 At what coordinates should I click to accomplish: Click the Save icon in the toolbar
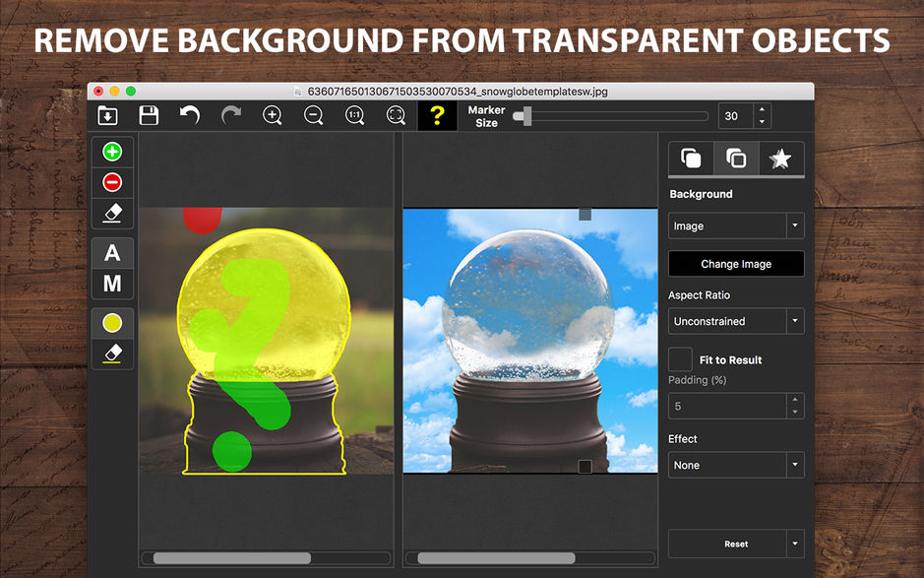tap(149, 115)
